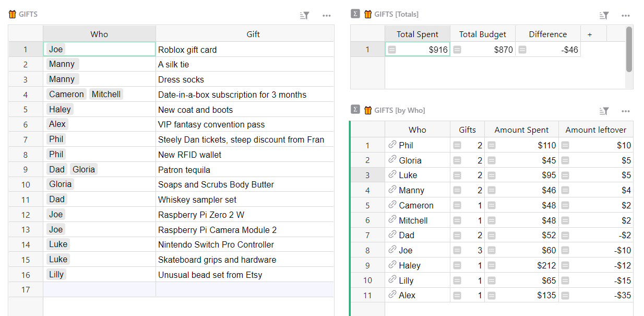Open three-dot menu for GIFTS by Who

(626, 111)
